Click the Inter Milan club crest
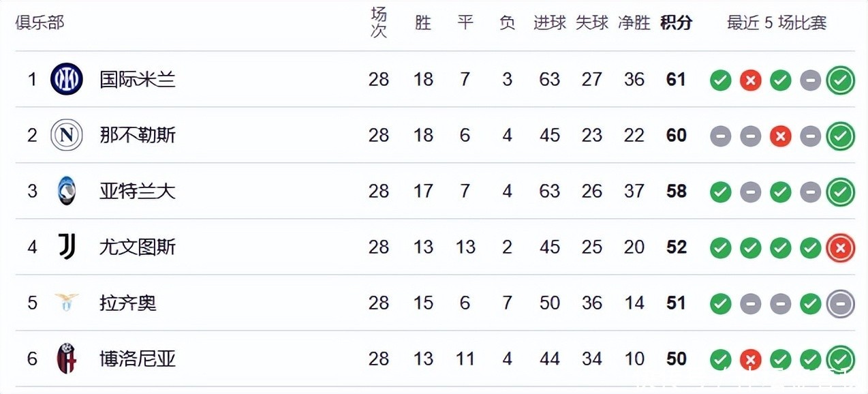868x394 pixels. (x=67, y=79)
